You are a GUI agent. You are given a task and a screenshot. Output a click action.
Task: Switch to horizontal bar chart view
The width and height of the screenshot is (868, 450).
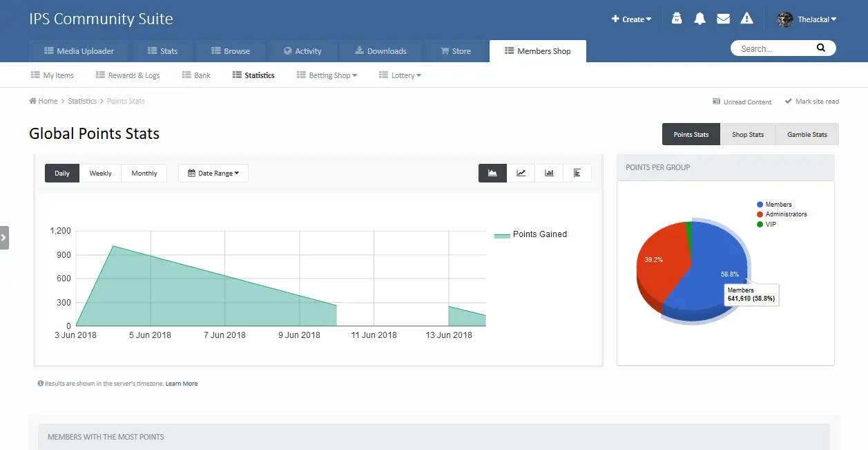[577, 173]
